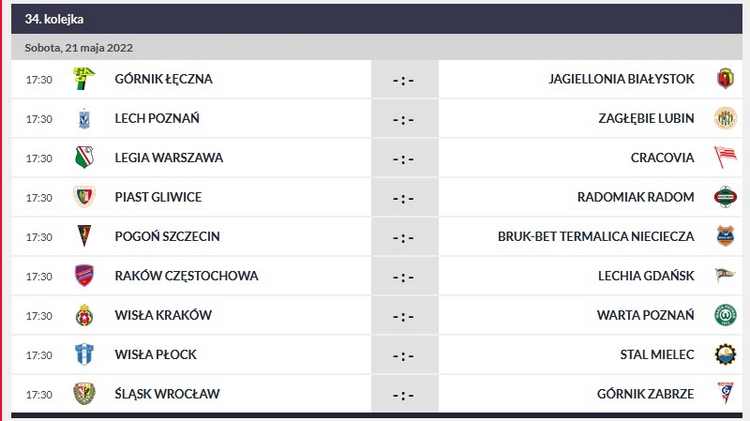Open the Śląsk Wrocław team link

click(x=167, y=394)
